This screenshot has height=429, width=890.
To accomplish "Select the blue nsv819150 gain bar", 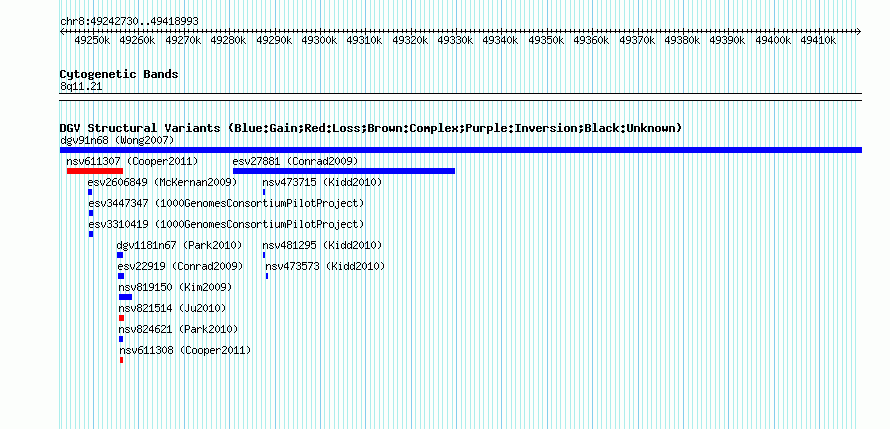I will (x=125, y=297).
